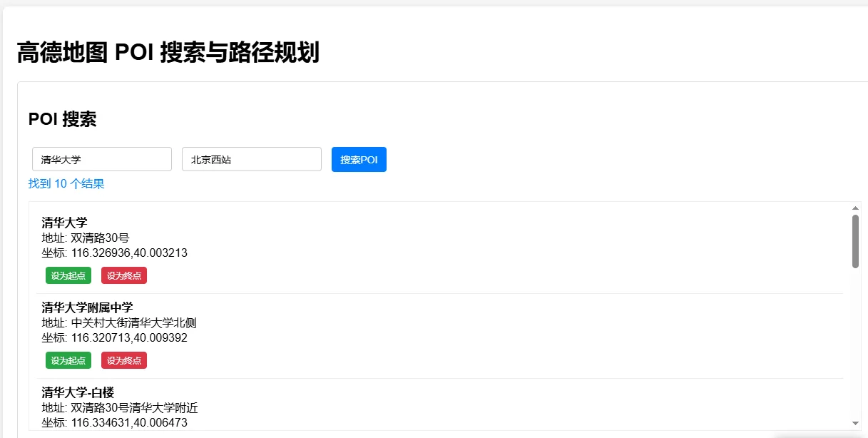This screenshot has width=868, height=438.
Task: Set 清华大学附属中学 as start point
Action: pos(68,360)
